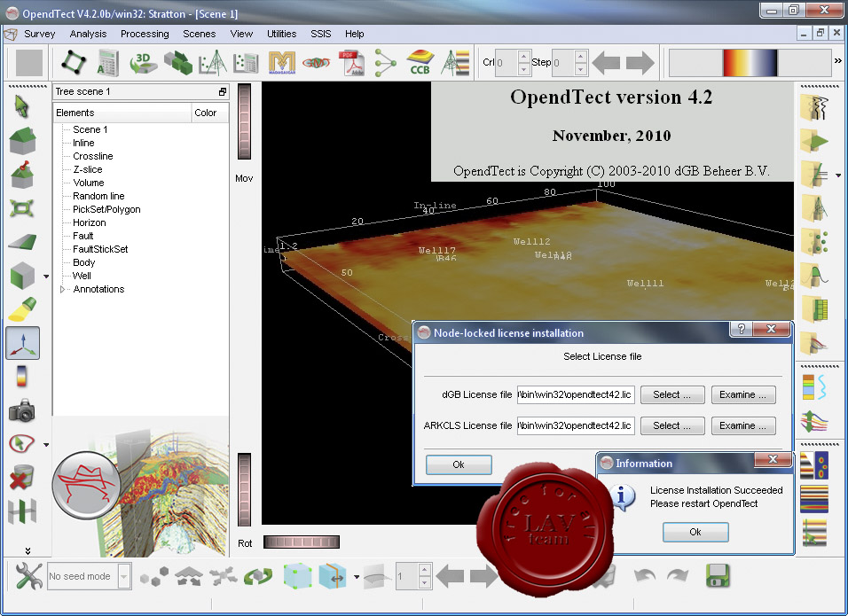Open the tracking cube dropdown arrow
848x616 pixels.
(357, 577)
